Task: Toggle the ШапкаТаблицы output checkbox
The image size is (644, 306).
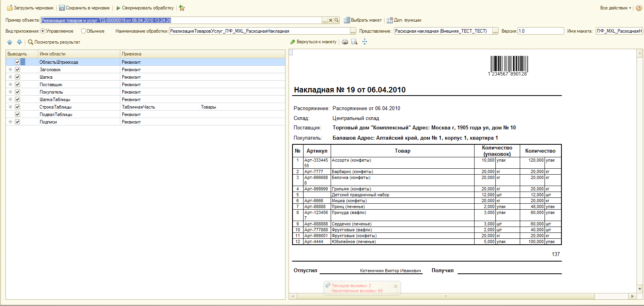Action: pyautogui.click(x=17, y=100)
